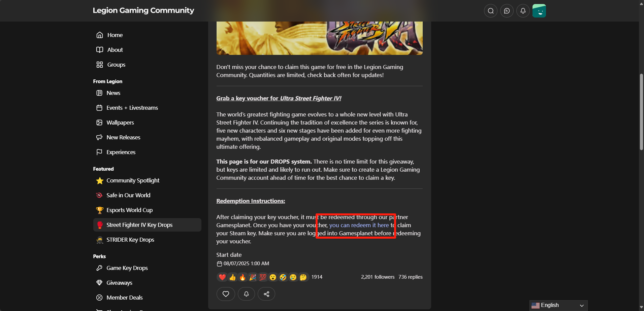This screenshot has width=644, height=311.
Task: Open the search icon in header
Action: pos(490,11)
